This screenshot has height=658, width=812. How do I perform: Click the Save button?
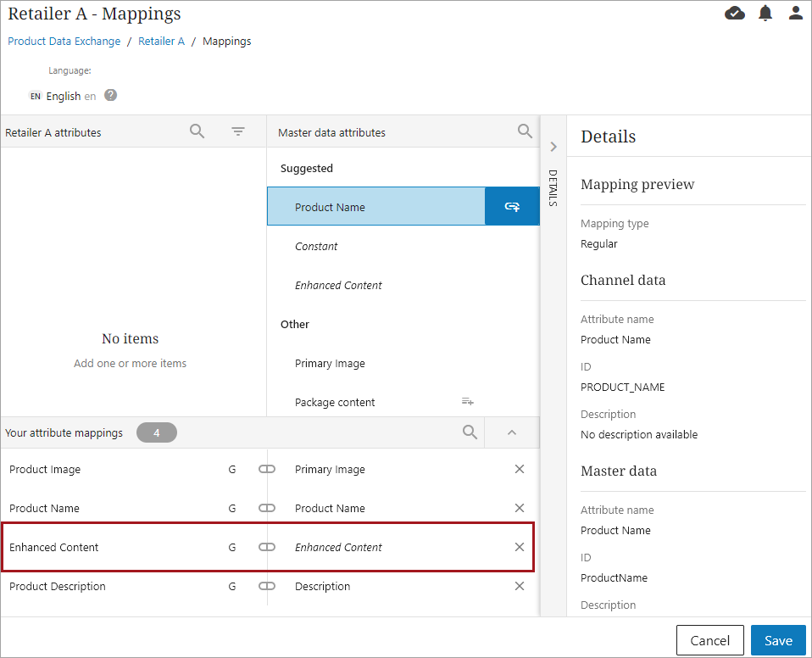pos(777,640)
